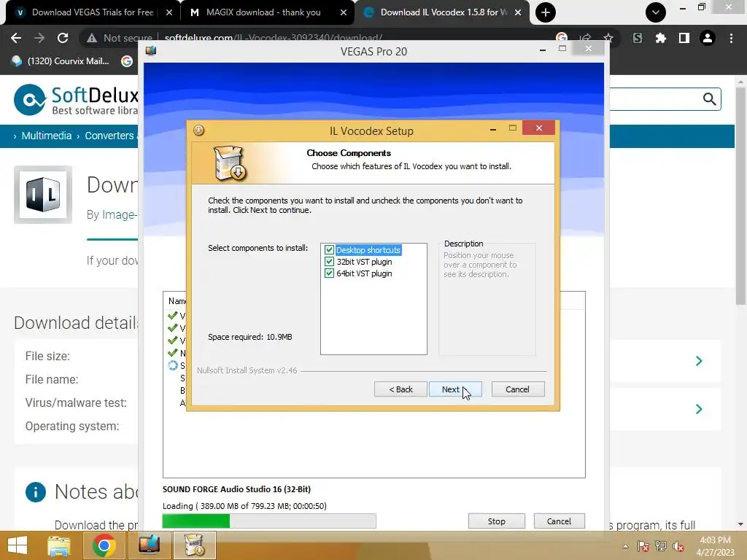This screenshot has height=560, width=747.
Task: Open the Windows Start button
Action: (x=18, y=545)
